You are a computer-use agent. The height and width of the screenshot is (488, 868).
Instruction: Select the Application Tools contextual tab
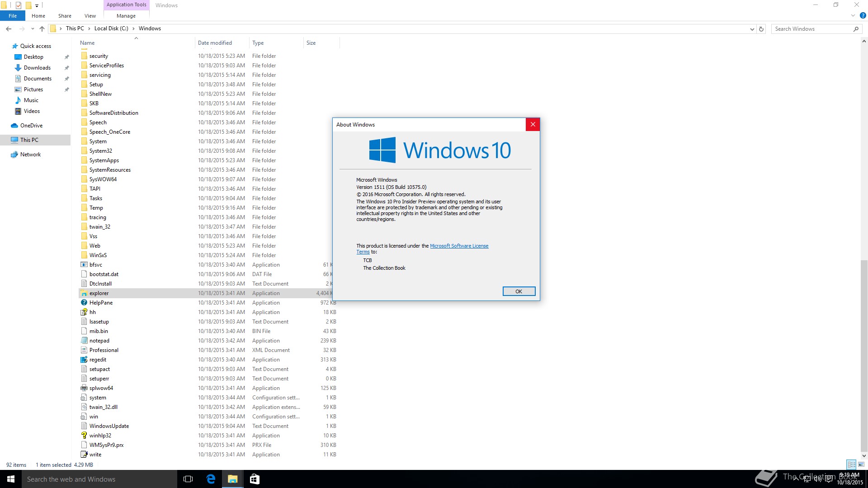127,5
